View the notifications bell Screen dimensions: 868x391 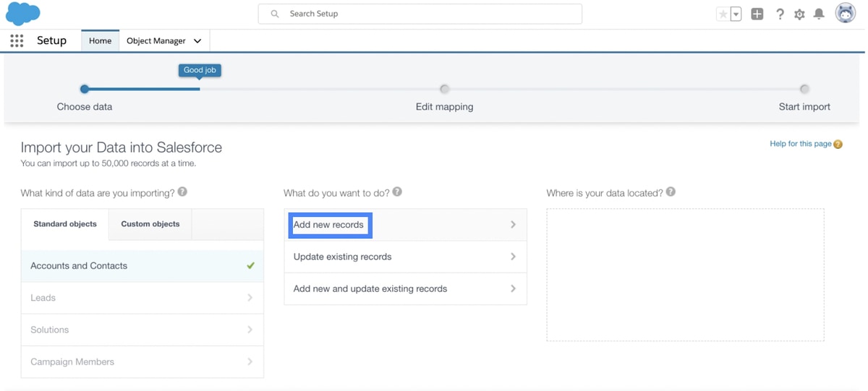pyautogui.click(x=819, y=14)
